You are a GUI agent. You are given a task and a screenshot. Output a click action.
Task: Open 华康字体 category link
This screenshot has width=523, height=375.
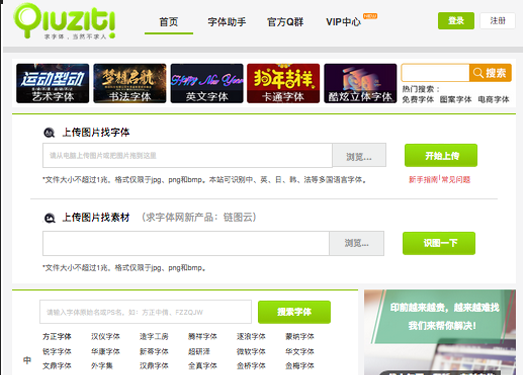click(105, 351)
